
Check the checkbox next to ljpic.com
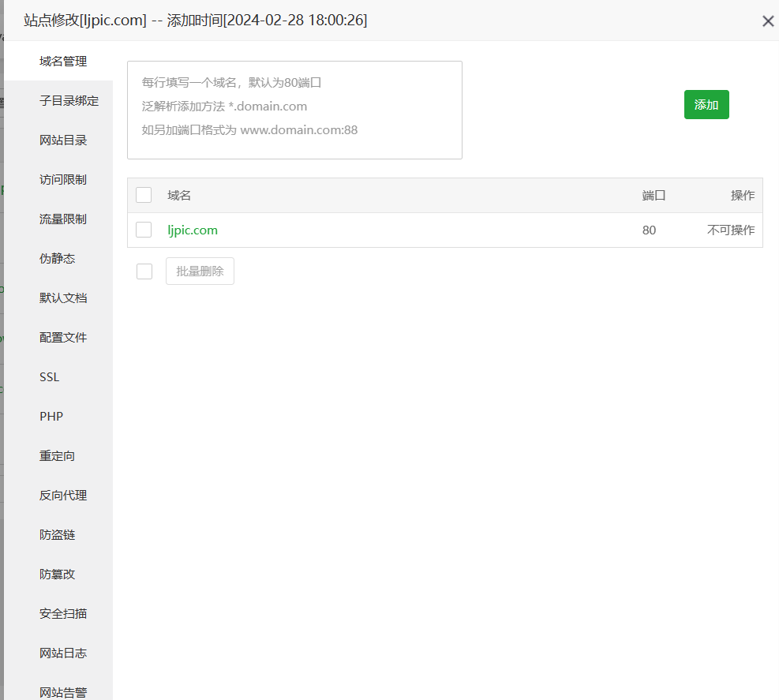point(144,230)
